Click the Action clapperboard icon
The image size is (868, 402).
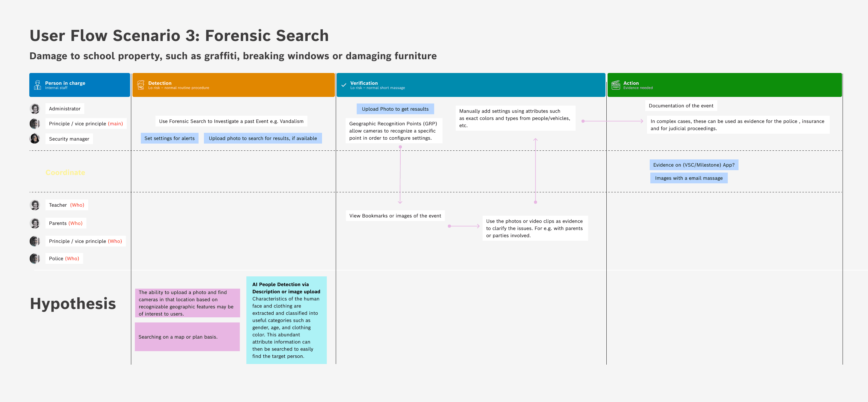(x=616, y=85)
